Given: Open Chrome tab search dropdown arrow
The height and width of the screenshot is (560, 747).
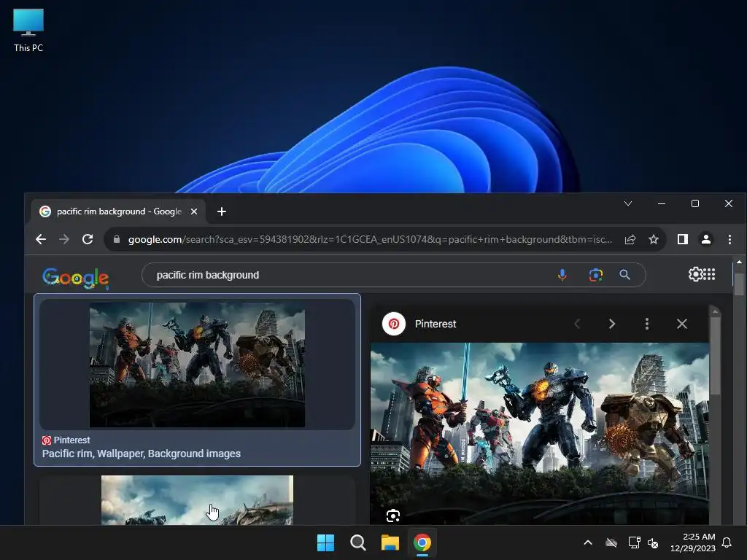Looking at the screenshot, I should tap(628, 204).
